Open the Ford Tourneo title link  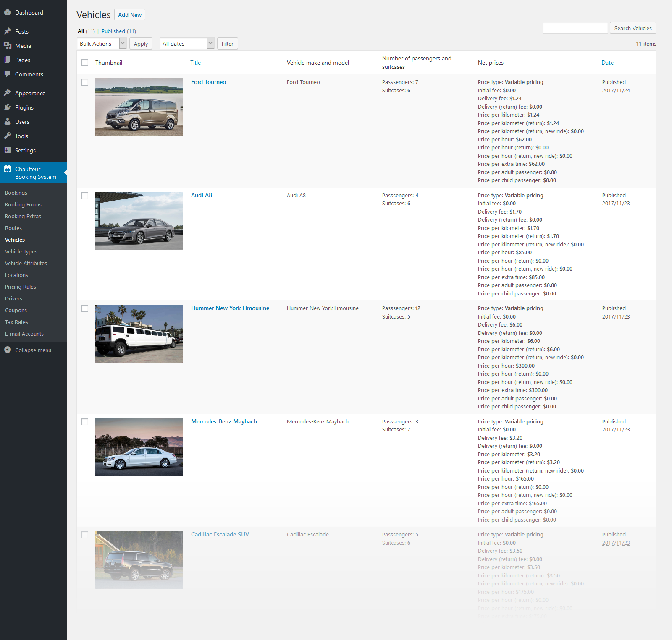[209, 82]
